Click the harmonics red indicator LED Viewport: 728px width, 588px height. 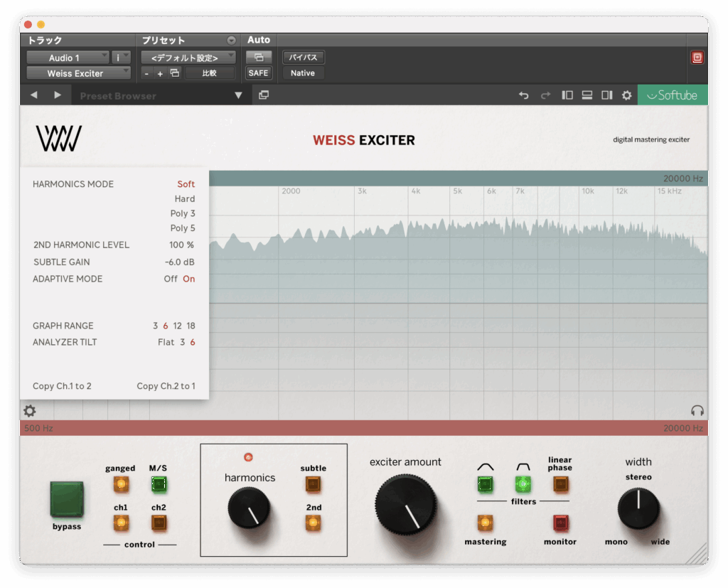(x=248, y=457)
